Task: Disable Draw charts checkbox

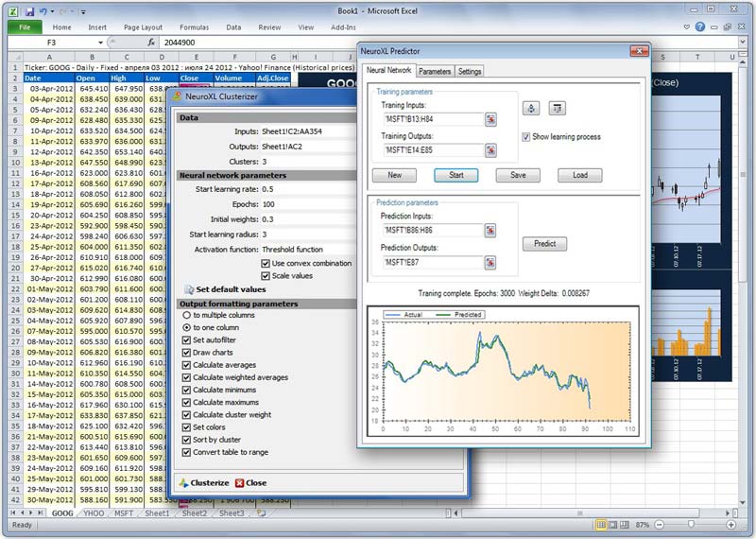Action: point(186,353)
